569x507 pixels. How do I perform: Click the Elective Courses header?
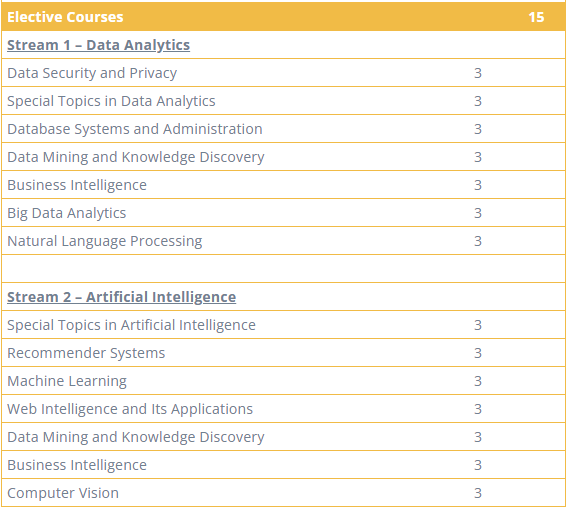click(x=65, y=17)
